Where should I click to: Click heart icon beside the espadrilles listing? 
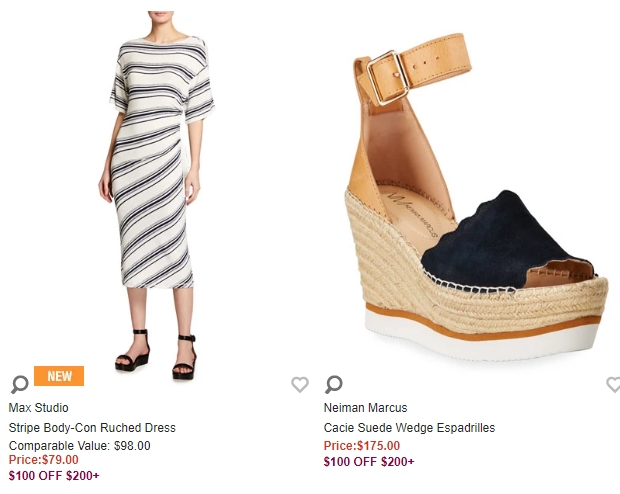pos(614,384)
